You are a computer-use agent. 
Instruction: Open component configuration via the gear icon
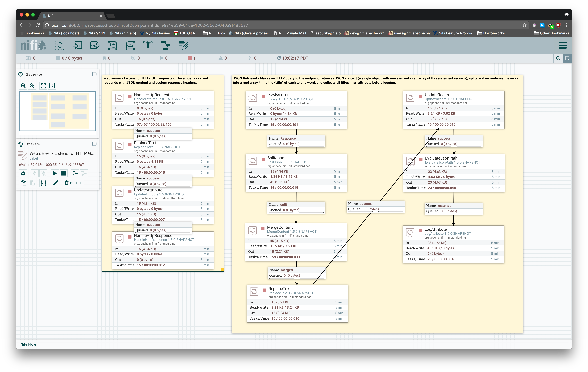tap(23, 173)
